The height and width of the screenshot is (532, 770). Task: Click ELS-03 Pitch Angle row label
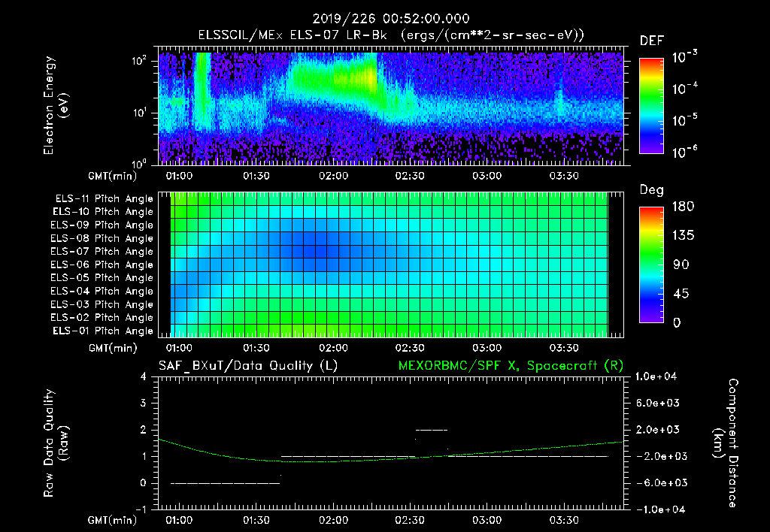(102, 304)
